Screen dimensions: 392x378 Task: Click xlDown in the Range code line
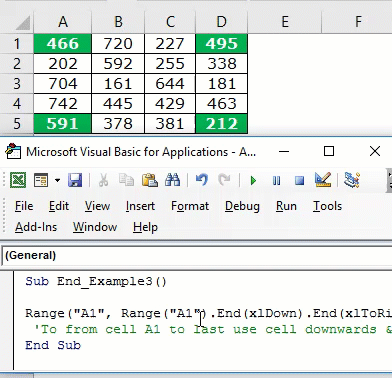pos(273,313)
